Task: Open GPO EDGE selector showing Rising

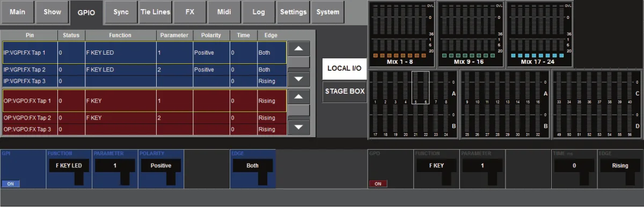Action: 620,166
